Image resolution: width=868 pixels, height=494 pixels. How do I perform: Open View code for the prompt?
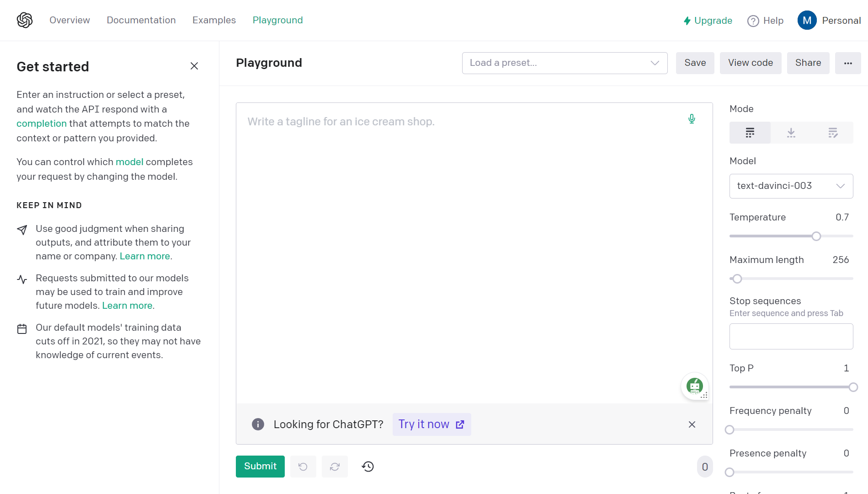pos(750,63)
